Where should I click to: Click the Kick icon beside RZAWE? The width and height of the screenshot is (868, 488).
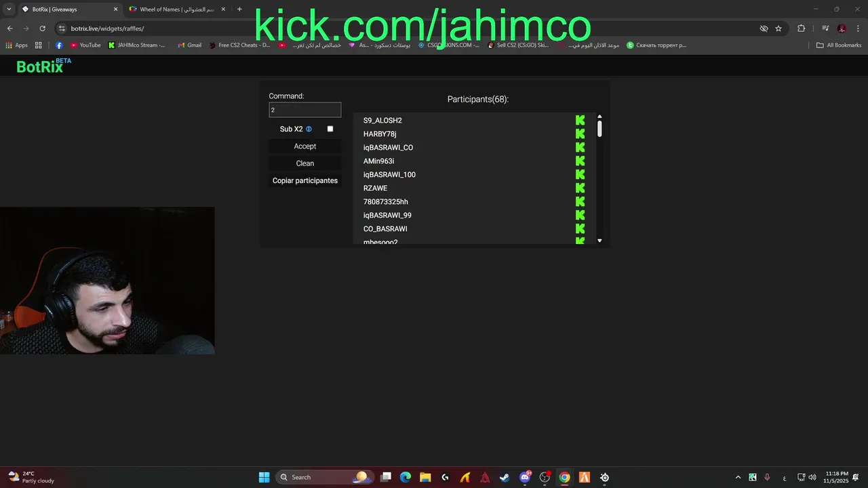[580, 188]
